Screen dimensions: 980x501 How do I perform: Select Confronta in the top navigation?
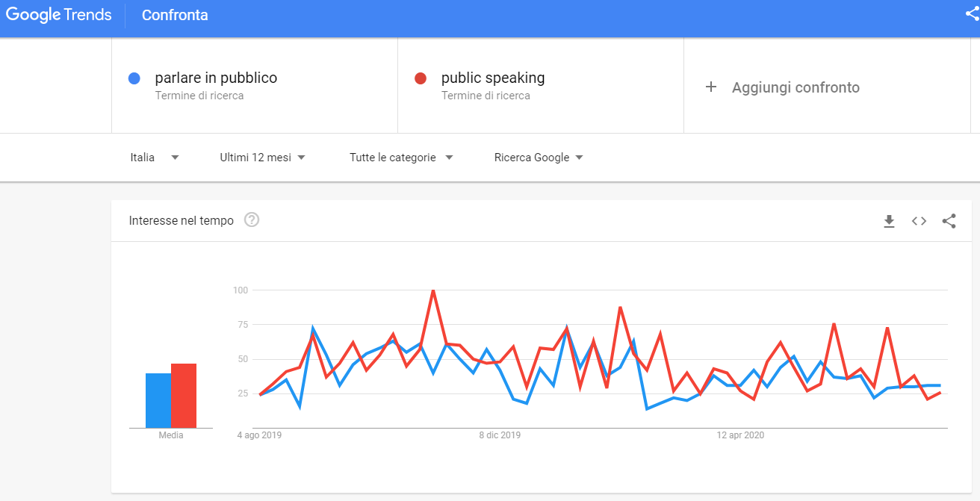pyautogui.click(x=174, y=13)
